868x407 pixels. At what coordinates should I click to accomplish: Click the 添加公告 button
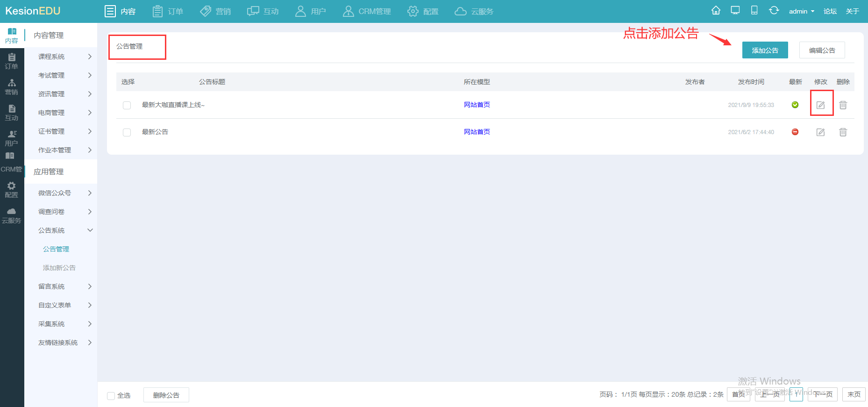click(x=765, y=50)
